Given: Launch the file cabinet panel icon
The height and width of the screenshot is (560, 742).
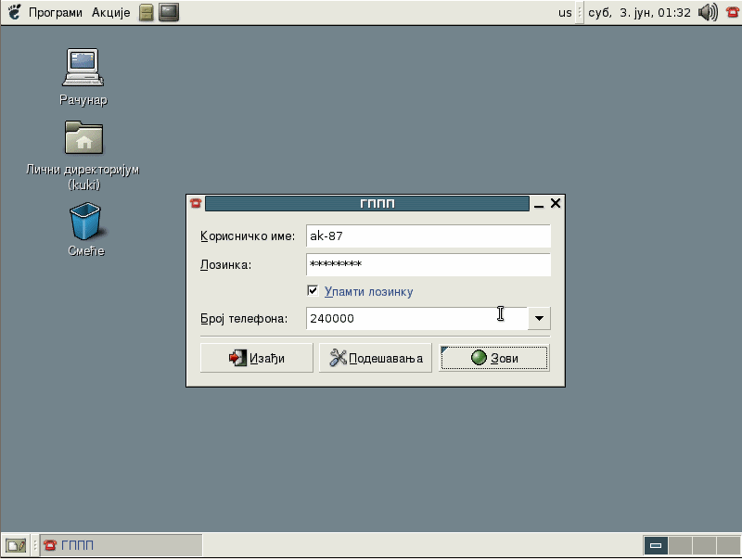Looking at the screenshot, I should tap(147, 12).
